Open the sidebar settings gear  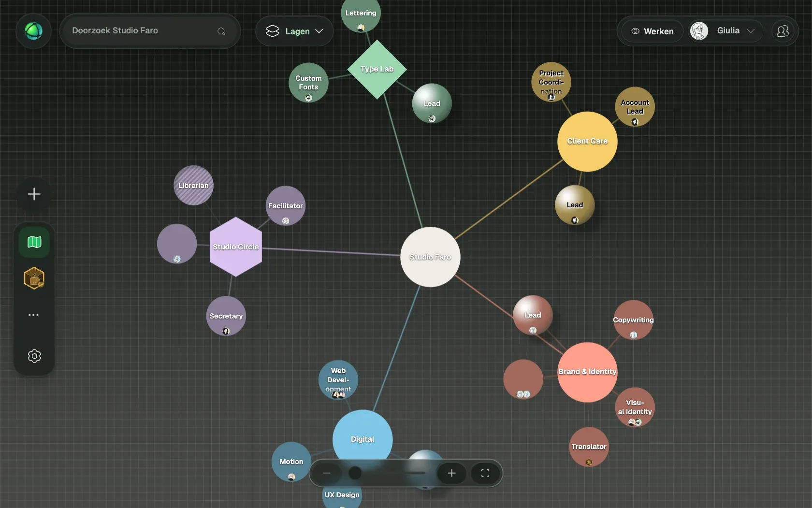34,356
